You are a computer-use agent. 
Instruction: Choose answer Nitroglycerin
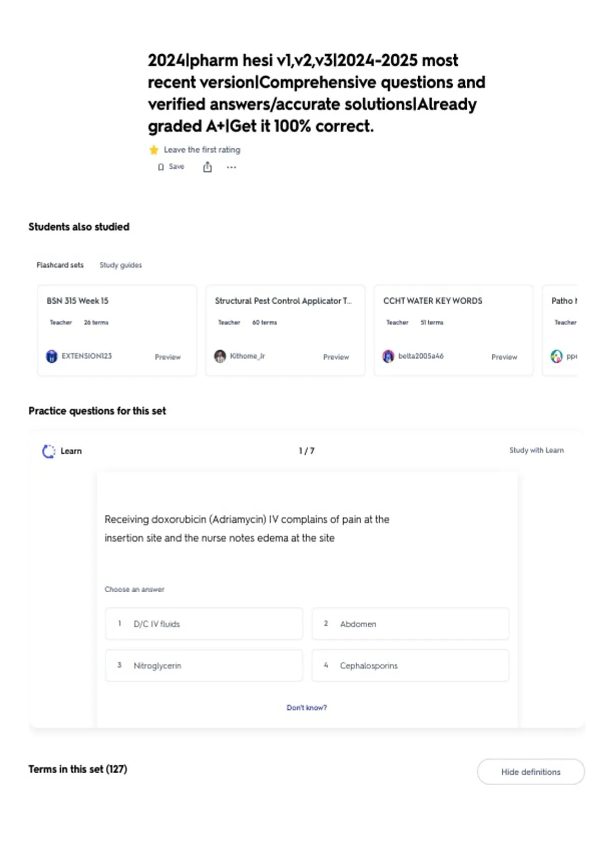pyautogui.click(x=204, y=665)
